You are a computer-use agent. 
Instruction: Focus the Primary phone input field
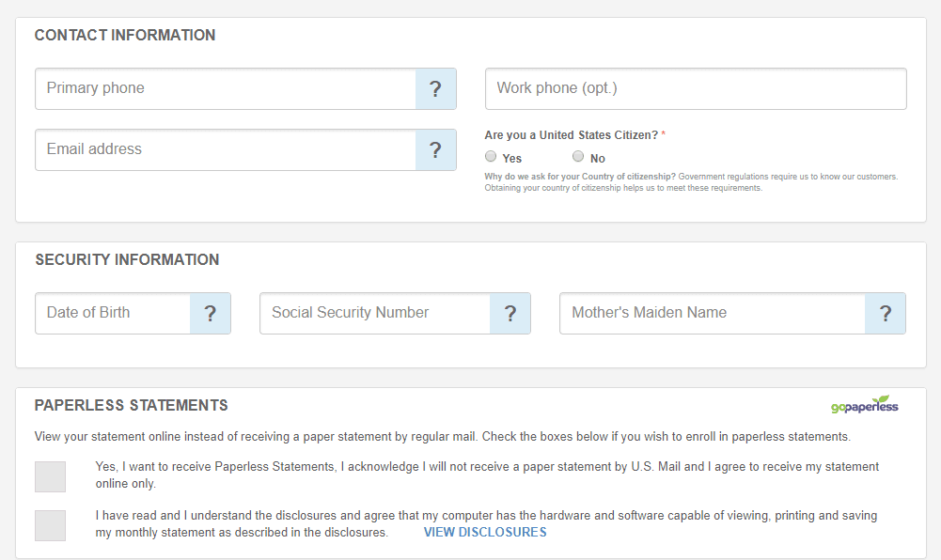(226, 89)
